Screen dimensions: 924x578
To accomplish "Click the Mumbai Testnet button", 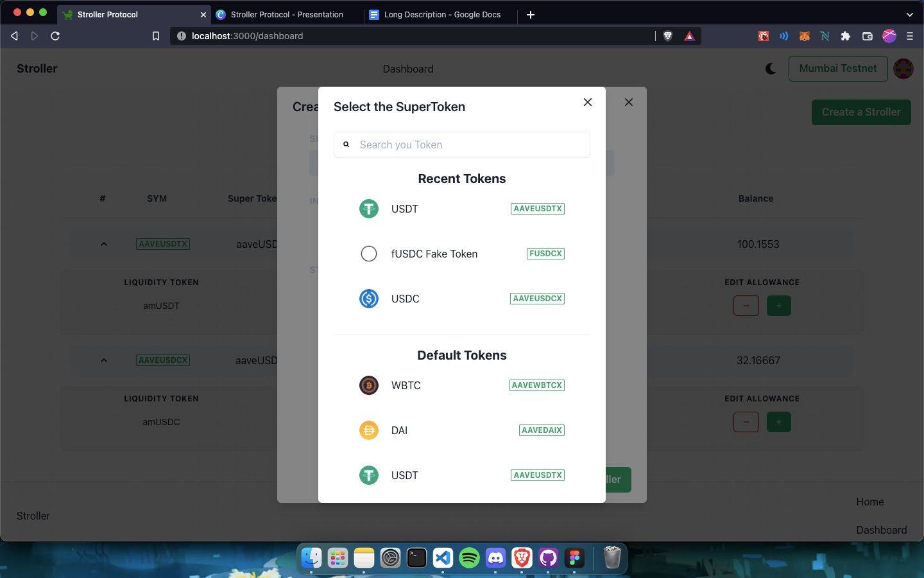I will [x=837, y=68].
